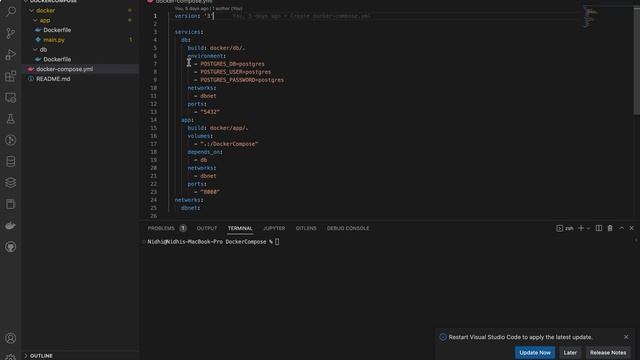Select the zsh terminal indicator
The image size is (640, 360).
[565, 228]
